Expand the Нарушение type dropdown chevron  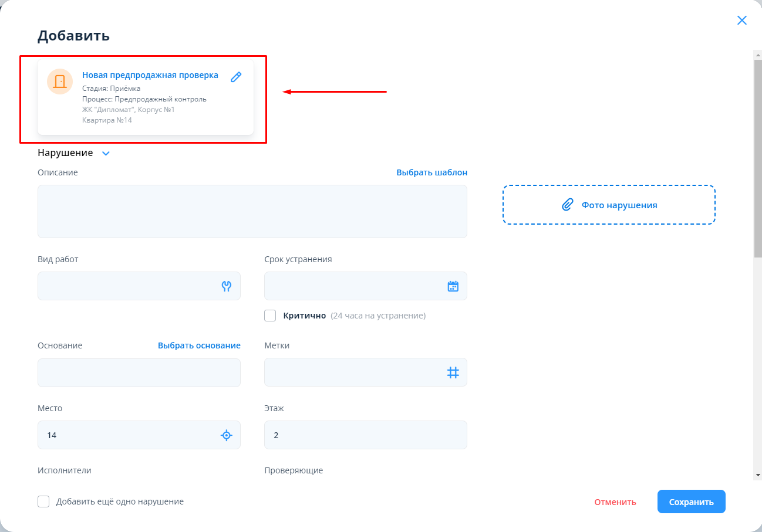pyautogui.click(x=106, y=153)
